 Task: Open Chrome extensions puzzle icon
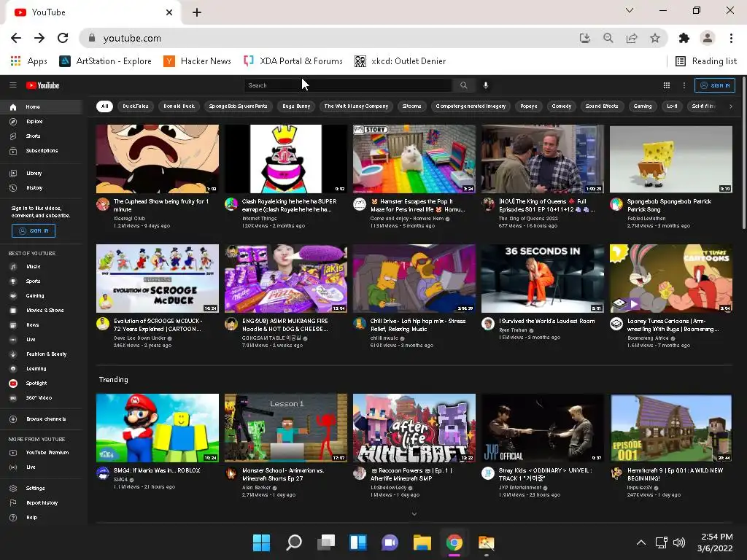[684, 38]
